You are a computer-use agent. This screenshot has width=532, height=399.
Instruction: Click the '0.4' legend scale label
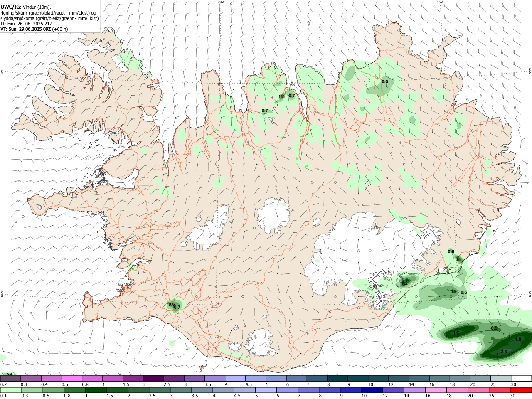pyautogui.click(x=44, y=384)
